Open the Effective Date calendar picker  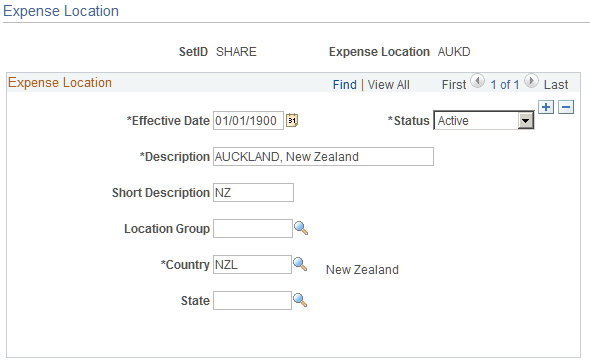pos(292,120)
